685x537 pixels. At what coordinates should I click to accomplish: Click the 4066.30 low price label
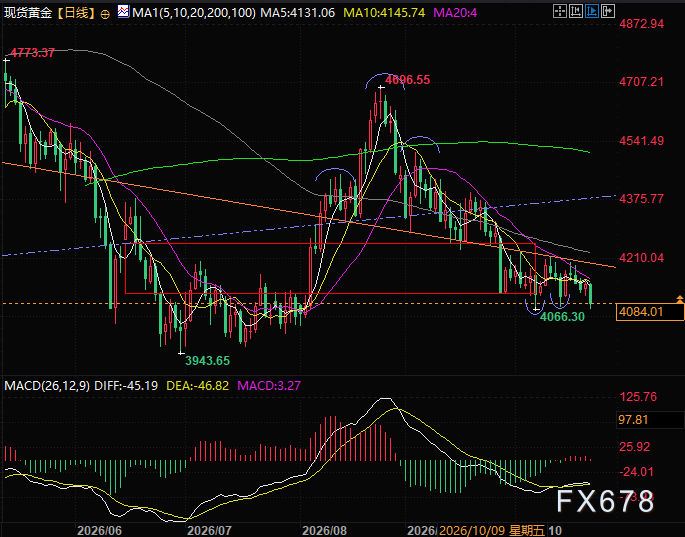pos(562,317)
